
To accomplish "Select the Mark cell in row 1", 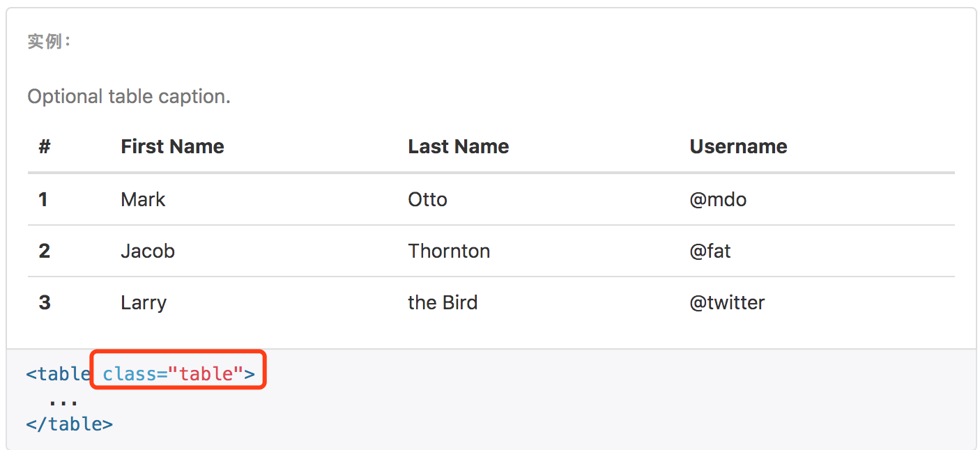I will coord(143,199).
